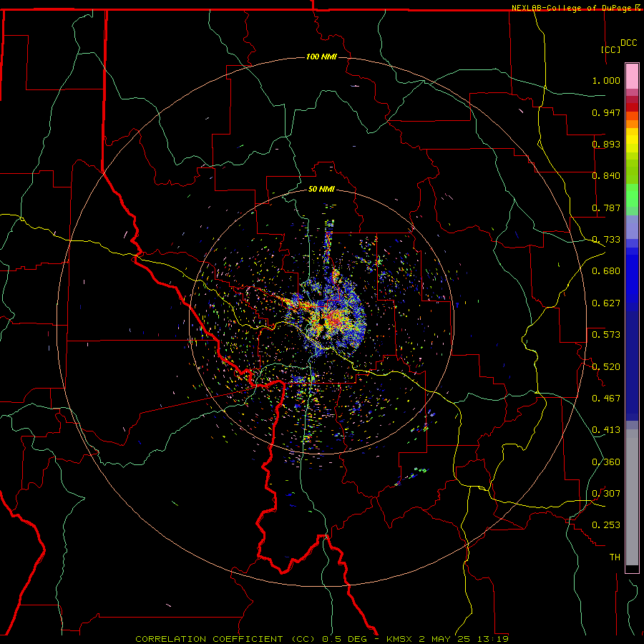Click the 0.360 legend value
The image size is (644, 644).
606,462
